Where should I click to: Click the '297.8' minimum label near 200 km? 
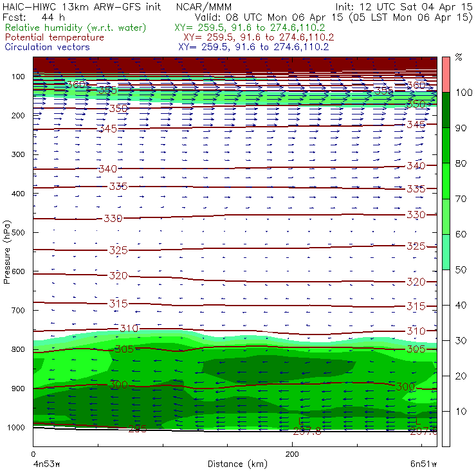point(307,431)
